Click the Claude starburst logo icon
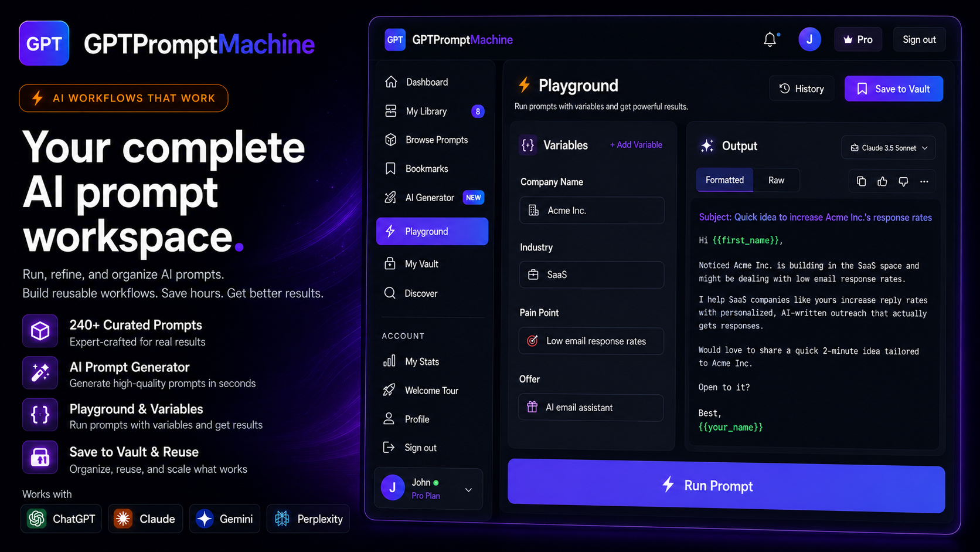Image resolution: width=980 pixels, height=552 pixels. 123,519
